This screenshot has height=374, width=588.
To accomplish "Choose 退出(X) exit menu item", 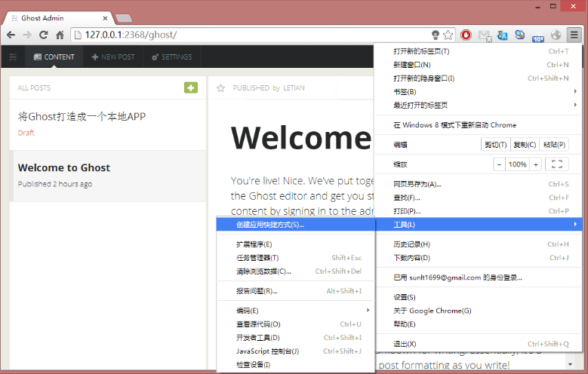I will coord(479,344).
